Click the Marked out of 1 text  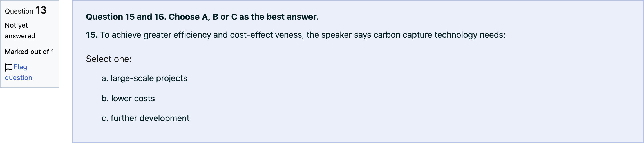[30, 52]
